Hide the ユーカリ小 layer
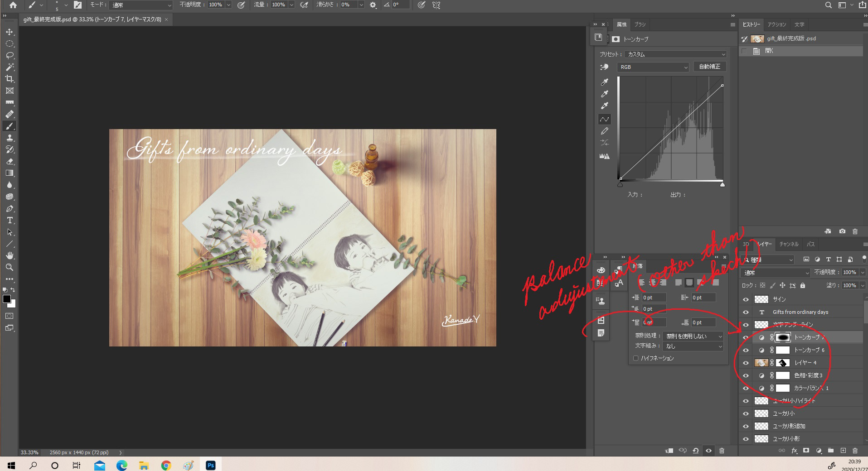The width and height of the screenshot is (868, 471). pos(746,413)
